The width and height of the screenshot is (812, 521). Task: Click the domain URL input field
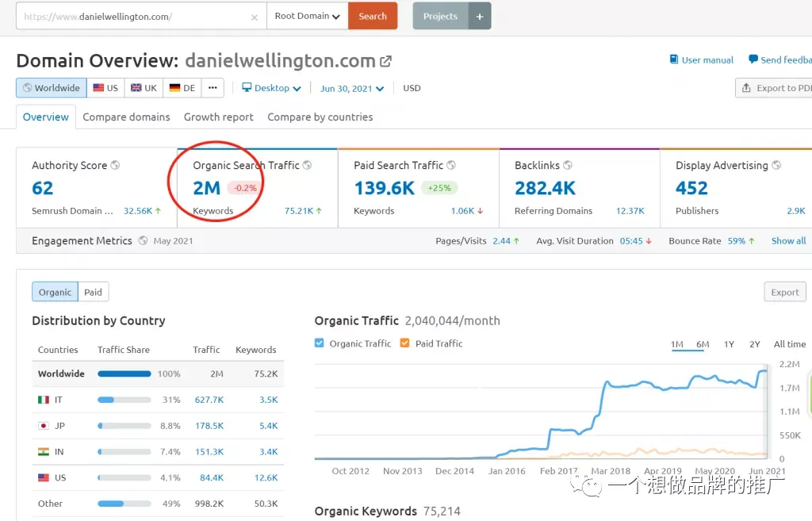point(141,16)
